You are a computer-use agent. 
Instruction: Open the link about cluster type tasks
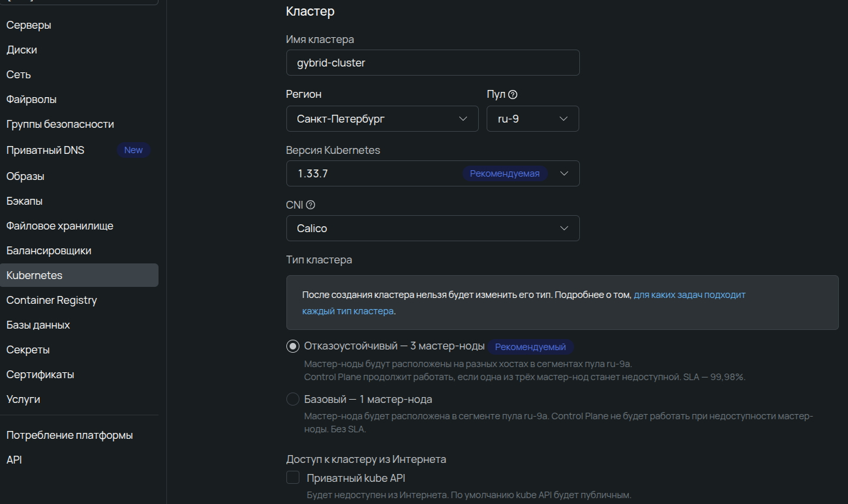tap(689, 295)
